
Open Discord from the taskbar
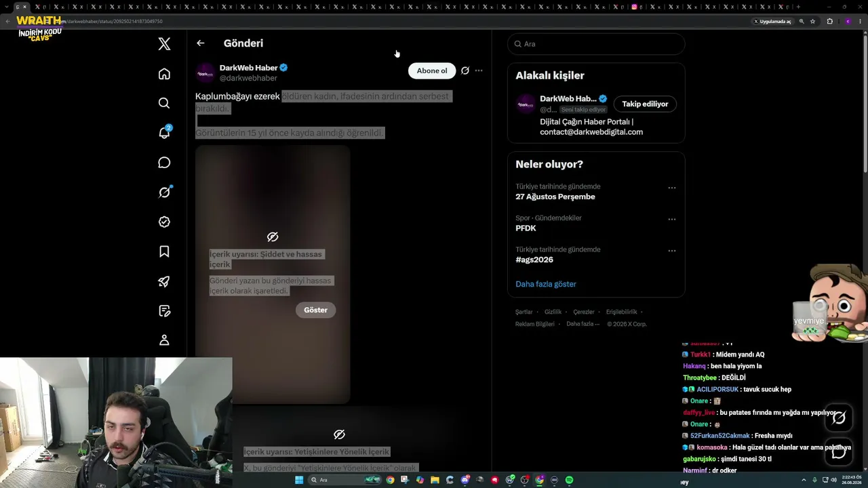tap(465, 480)
